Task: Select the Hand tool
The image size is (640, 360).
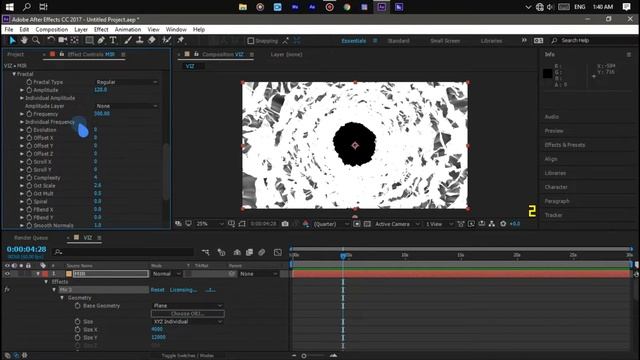Action: [x=24, y=40]
